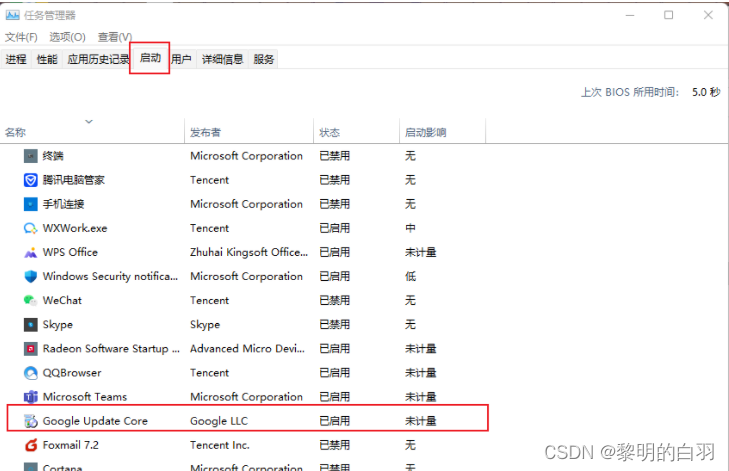The image size is (729, 471).
Task: Click the 手机连接 app icon
Action: pos(30,204)
